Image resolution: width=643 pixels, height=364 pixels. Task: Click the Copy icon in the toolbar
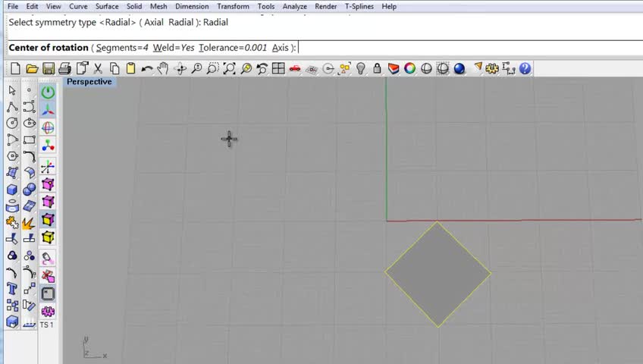click(x=114, y=68)
